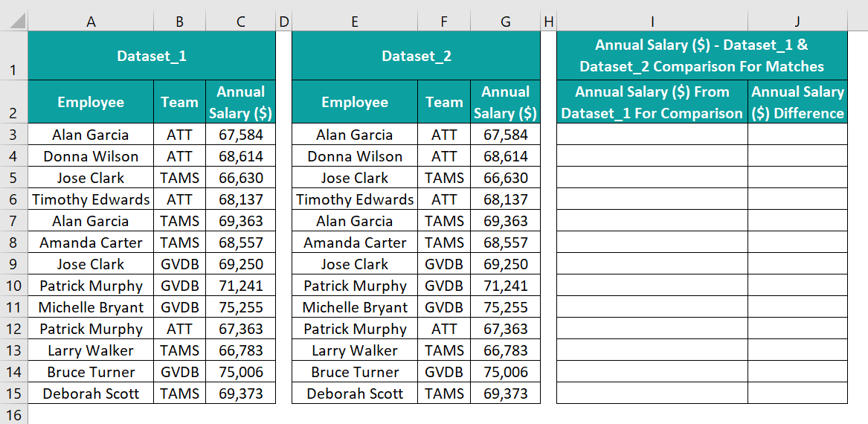The width and height of the screenshot is (868, 424).
Task: Click salary 67,584 in column C
Action: 240,135
